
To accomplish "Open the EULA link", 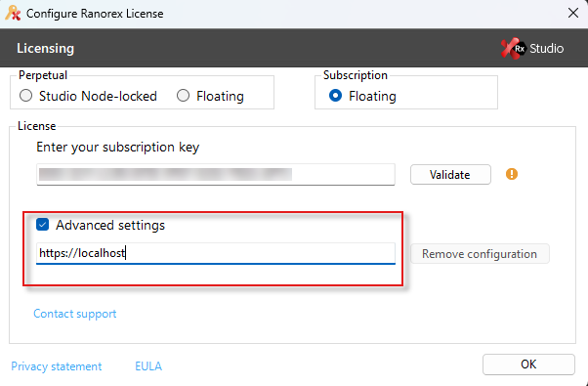I will click(148, 366).
